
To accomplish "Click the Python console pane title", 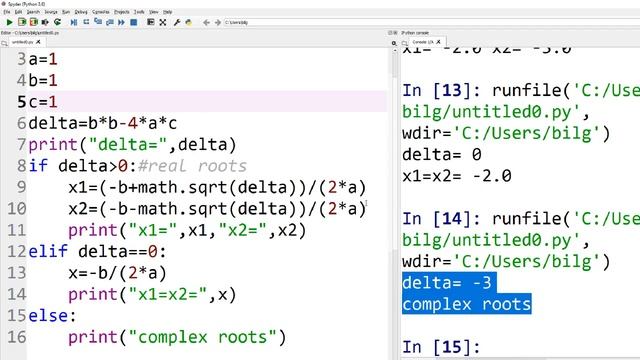I will (415, 33).
